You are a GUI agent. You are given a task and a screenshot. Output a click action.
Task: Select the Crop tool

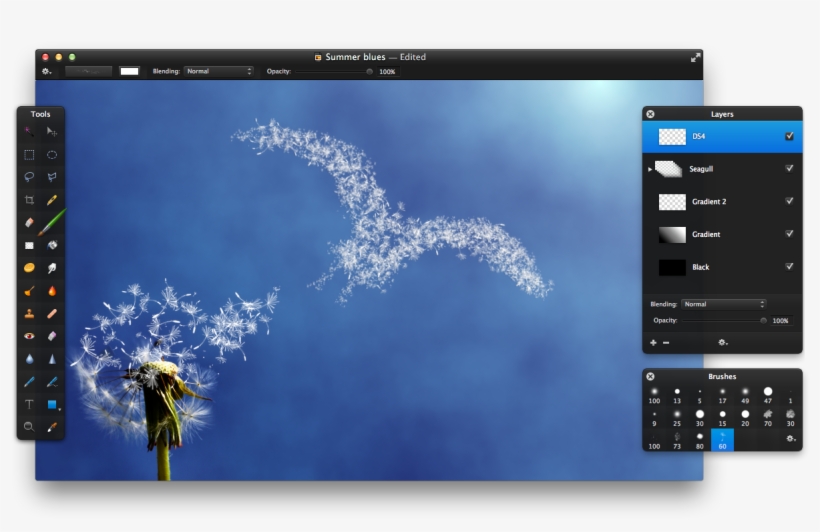tap(29, 200)
